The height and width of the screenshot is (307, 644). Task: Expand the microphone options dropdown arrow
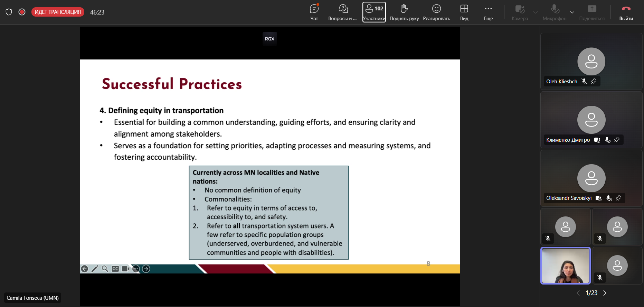572,12
